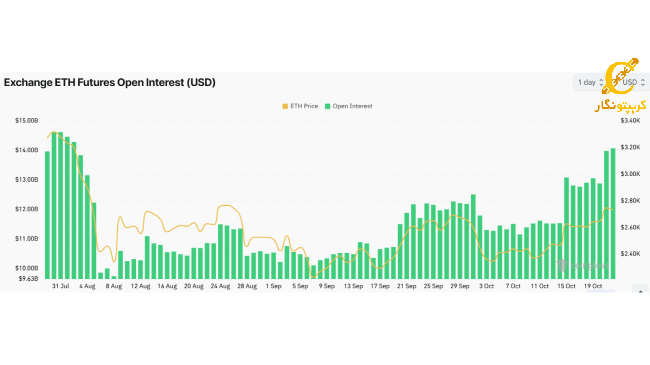Open the USD currency dropdown

tap(633, 82)
